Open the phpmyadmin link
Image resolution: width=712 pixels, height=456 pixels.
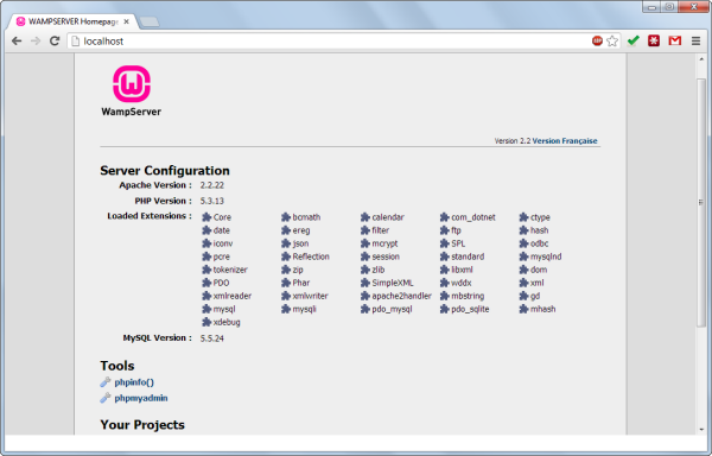pos(141,398)
